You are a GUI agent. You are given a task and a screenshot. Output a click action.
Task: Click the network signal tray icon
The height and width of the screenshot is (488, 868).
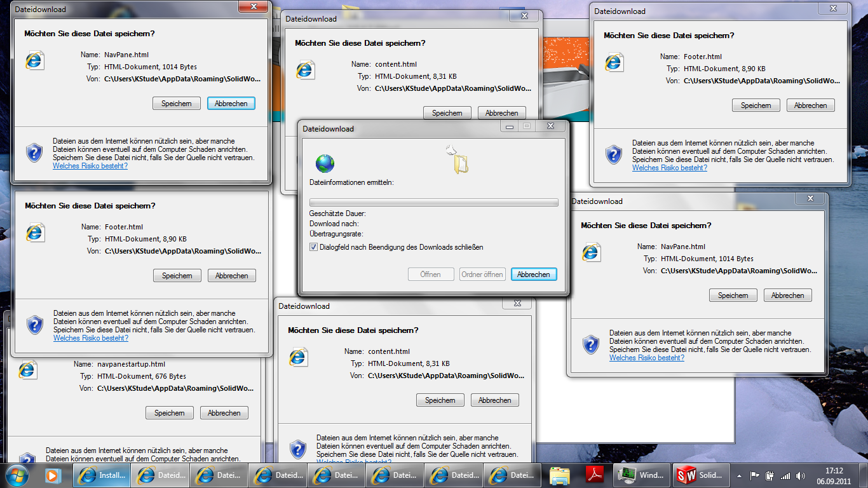point(785,475)
